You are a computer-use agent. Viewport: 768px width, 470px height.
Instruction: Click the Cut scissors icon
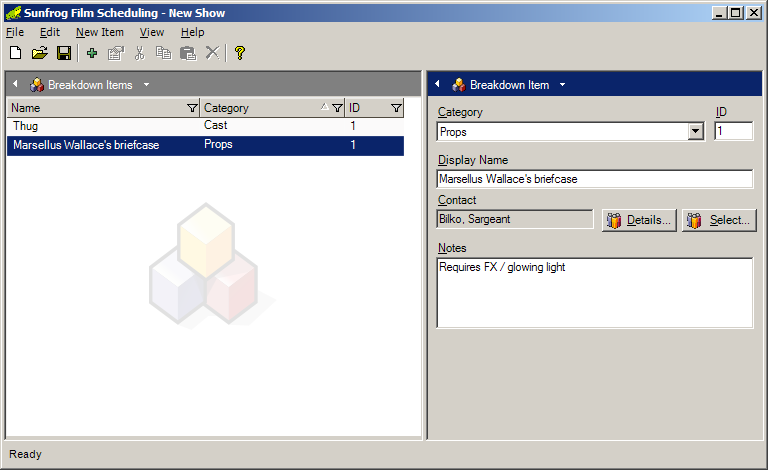point(140,53)
